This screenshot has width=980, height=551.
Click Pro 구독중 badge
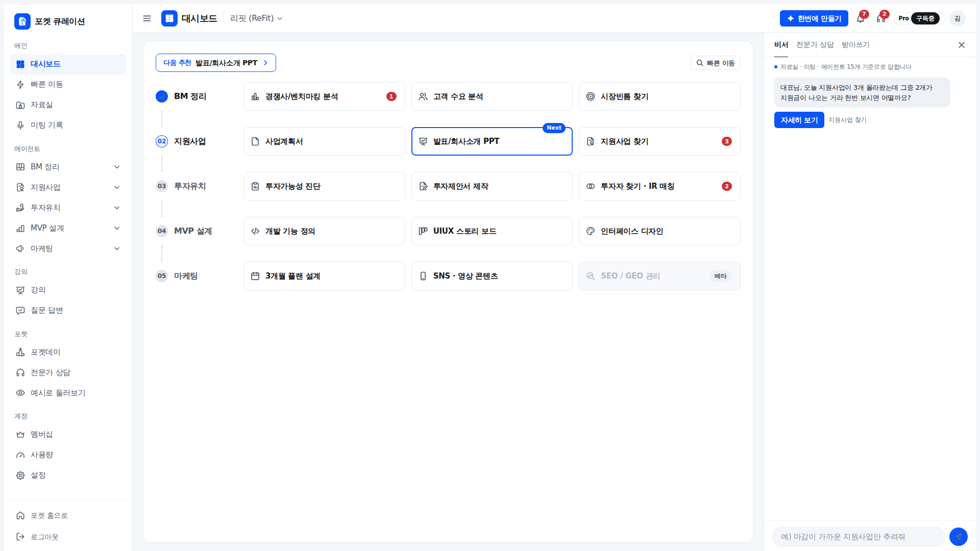pyautogui.click(x=919, y=18)
